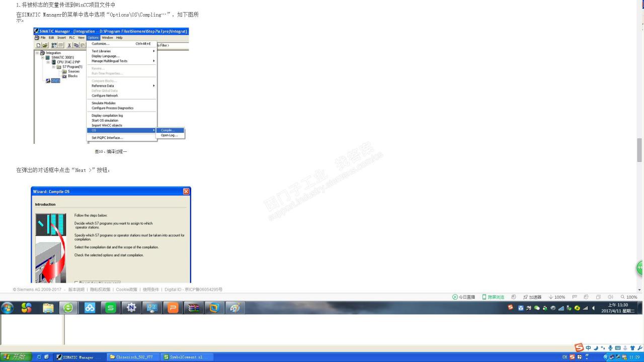The height and width of the screenshot is (362, 644).
Task: Toggle browser mute speaker in status bar
Action: (x=610, y=297)
